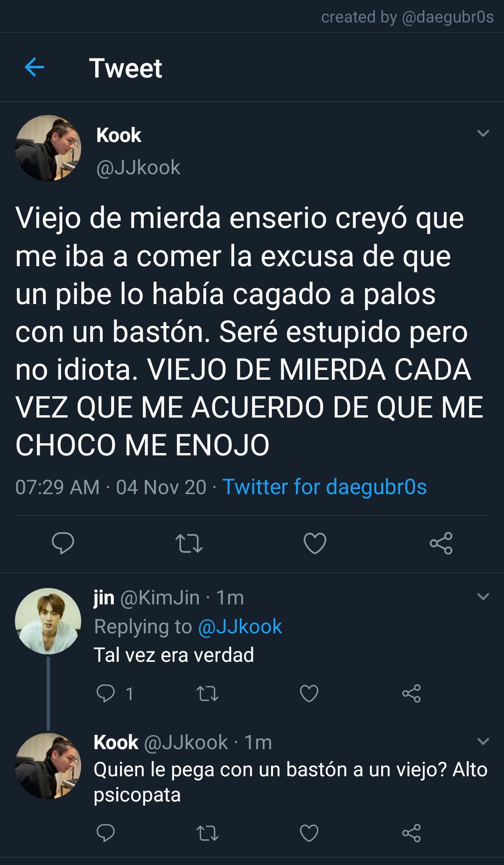This screenshot has height=865, width=504.
Task: Open options chevron on main tweet
Action: point(483,133)
